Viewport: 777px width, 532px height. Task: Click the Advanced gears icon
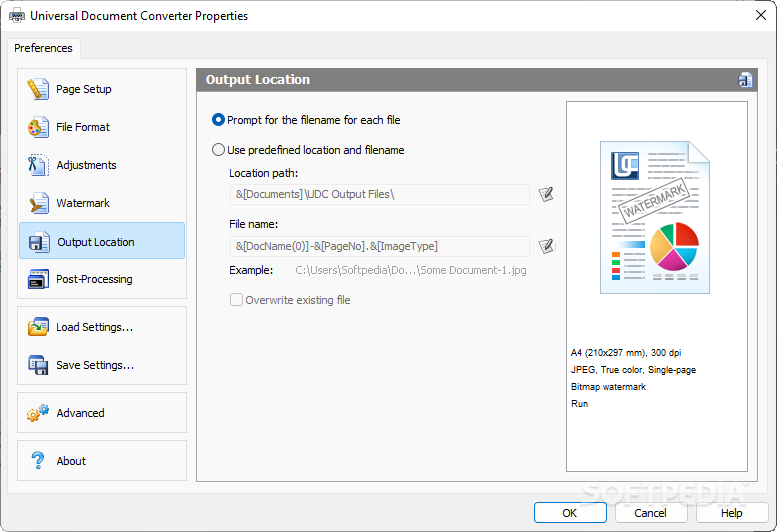click(x=38, y=413)
